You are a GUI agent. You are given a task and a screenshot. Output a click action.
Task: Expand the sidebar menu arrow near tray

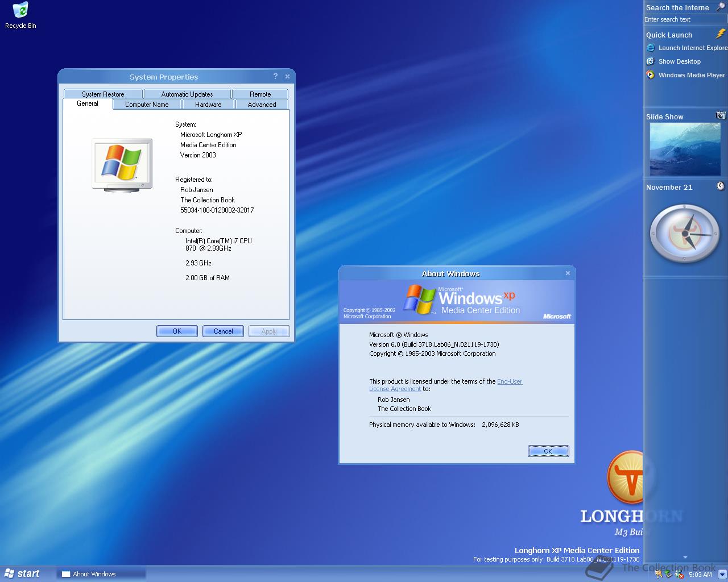coord(722,574)
